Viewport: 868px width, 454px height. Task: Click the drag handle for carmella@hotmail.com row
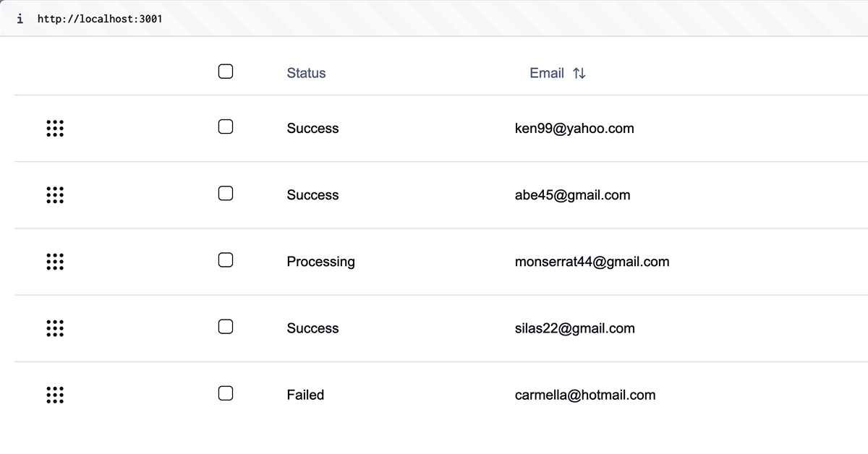tap(55, 395)
